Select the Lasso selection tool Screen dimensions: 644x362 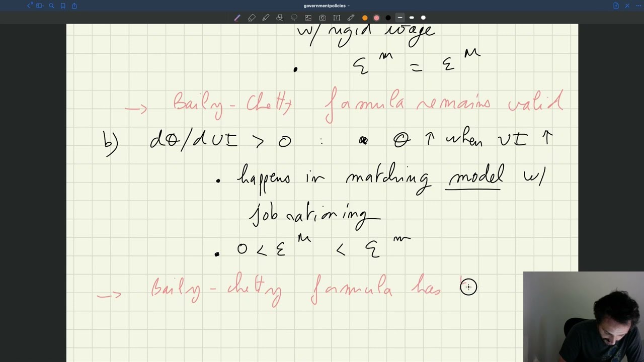[x=294, y=18]
